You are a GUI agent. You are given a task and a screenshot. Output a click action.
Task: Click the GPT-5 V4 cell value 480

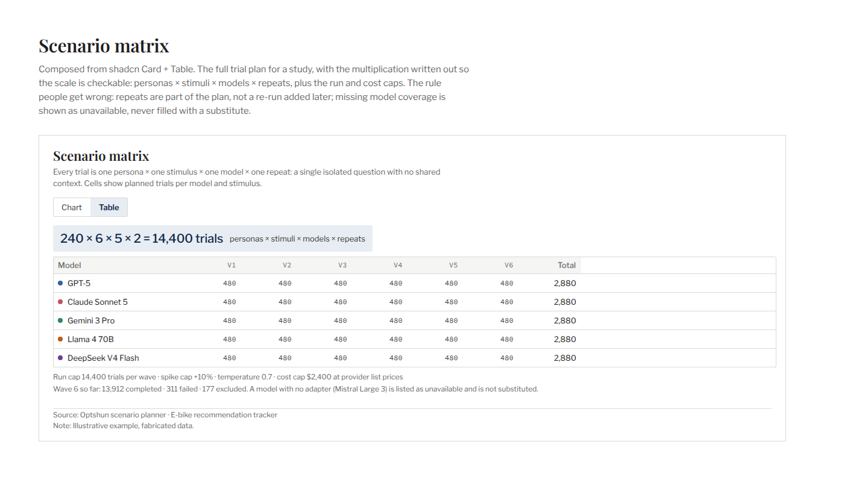click(x=396, y=283)
